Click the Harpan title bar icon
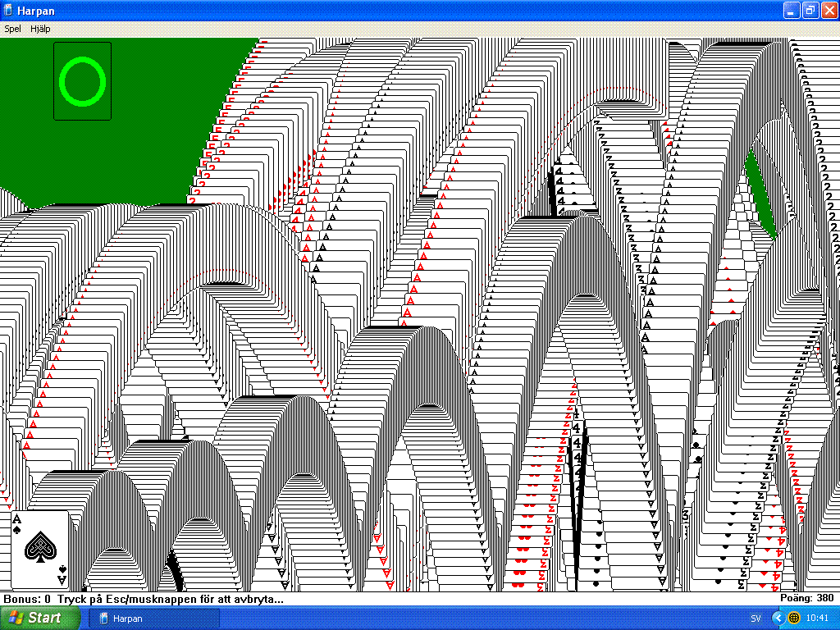The height and width of the screenshot is (630, 840). pos(8,10)
